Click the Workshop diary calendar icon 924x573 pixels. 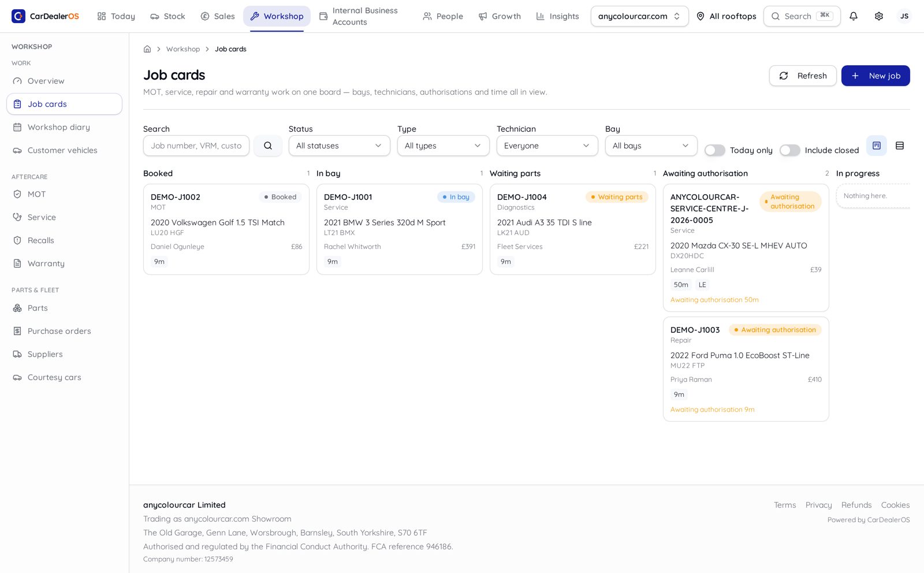(x=17, y=127)
